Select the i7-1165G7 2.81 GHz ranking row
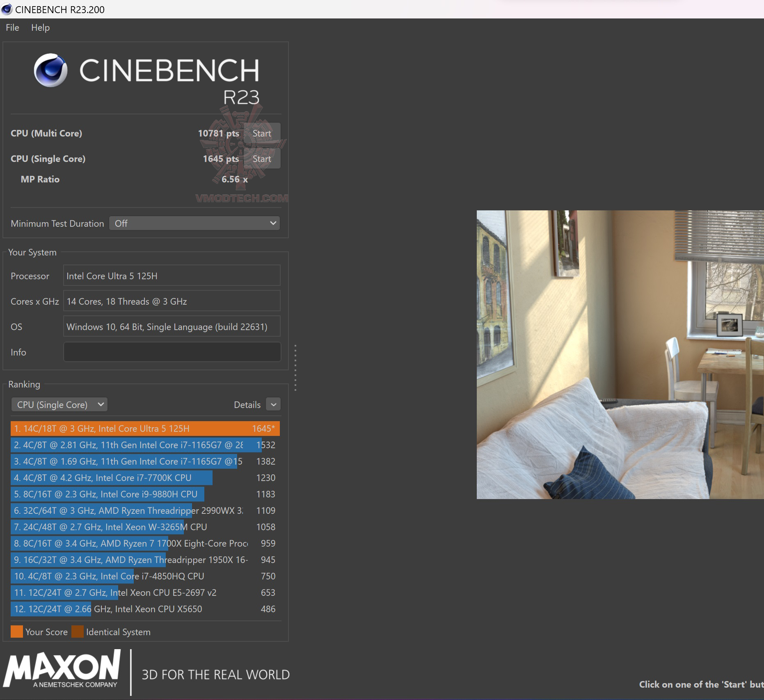This screenshot has width=764, height=700. coord(145,445)
